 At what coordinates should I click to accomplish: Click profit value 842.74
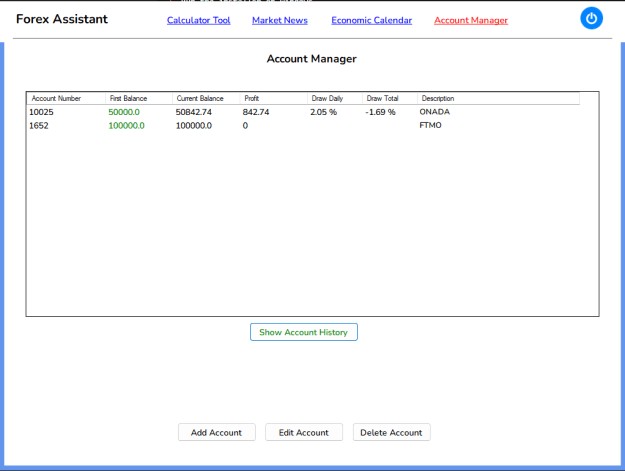[256, 112]
